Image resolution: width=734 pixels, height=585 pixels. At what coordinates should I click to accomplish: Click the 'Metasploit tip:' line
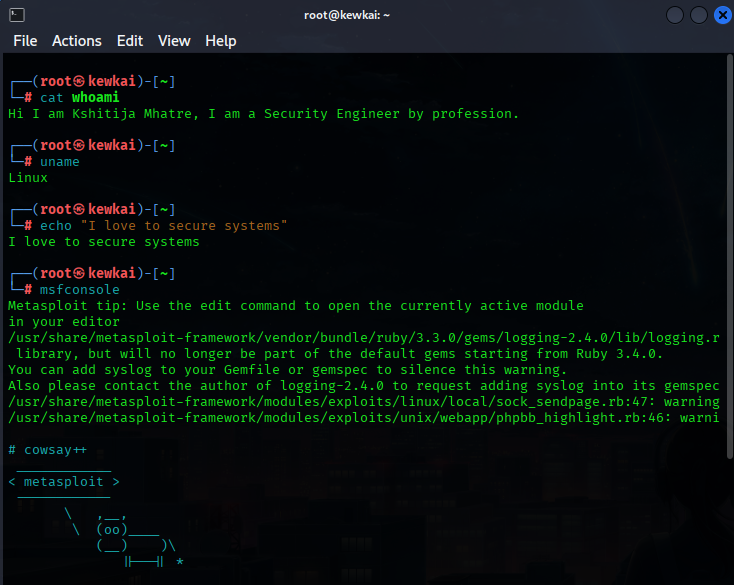296,306
